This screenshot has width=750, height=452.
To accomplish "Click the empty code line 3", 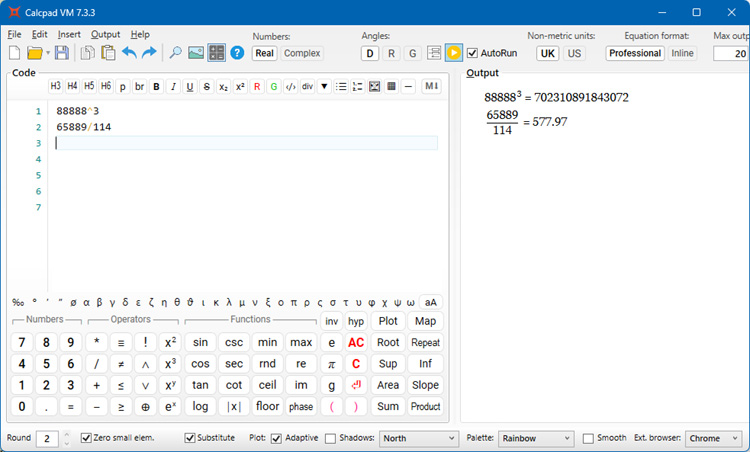I will coord(246,143).
